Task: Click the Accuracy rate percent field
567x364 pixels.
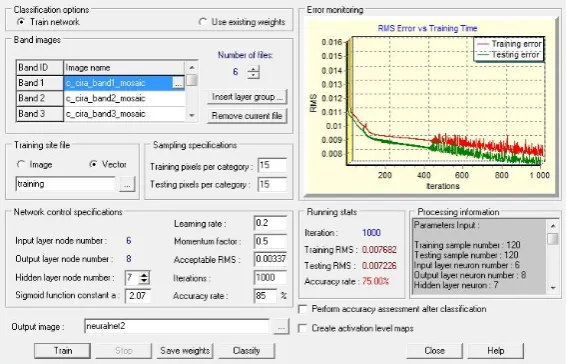Action: click(266, 296)
